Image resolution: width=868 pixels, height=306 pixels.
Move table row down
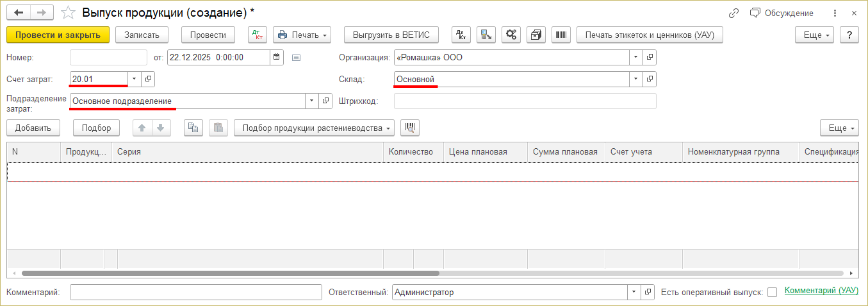(161, 128)
